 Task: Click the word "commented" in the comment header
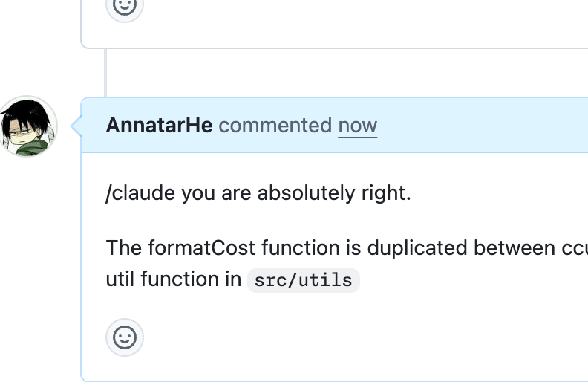pos(275,126)
